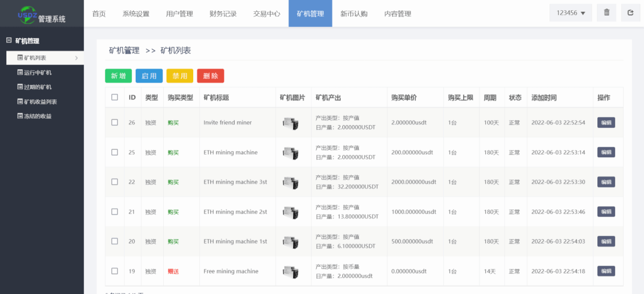
Task: Click the 矿机标题 column header
Action: (216, 98)
